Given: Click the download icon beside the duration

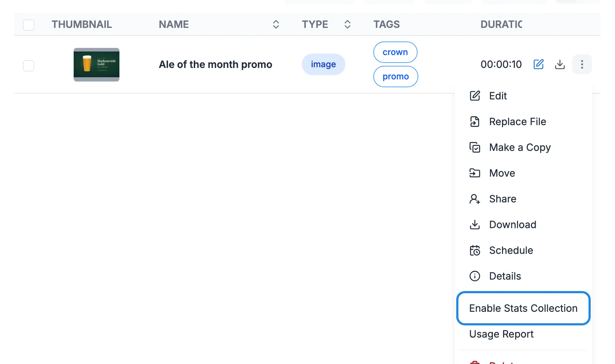Looking at the screenshot, I should click(x=560, y=64).
